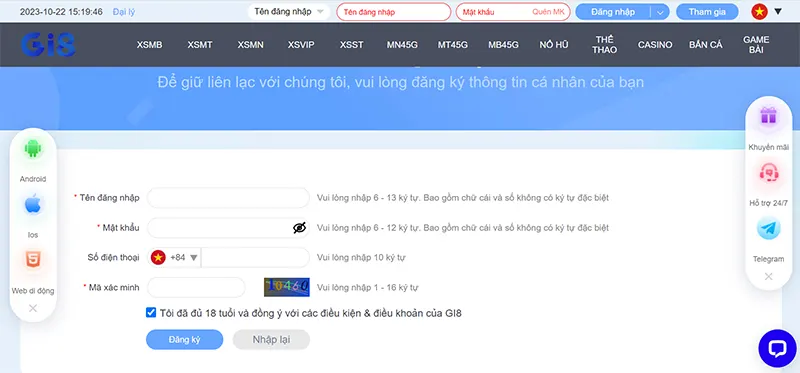The image size is (800, 373).
Task: Focus the form Tên đăng nhập field
Action: click(228, 198)
